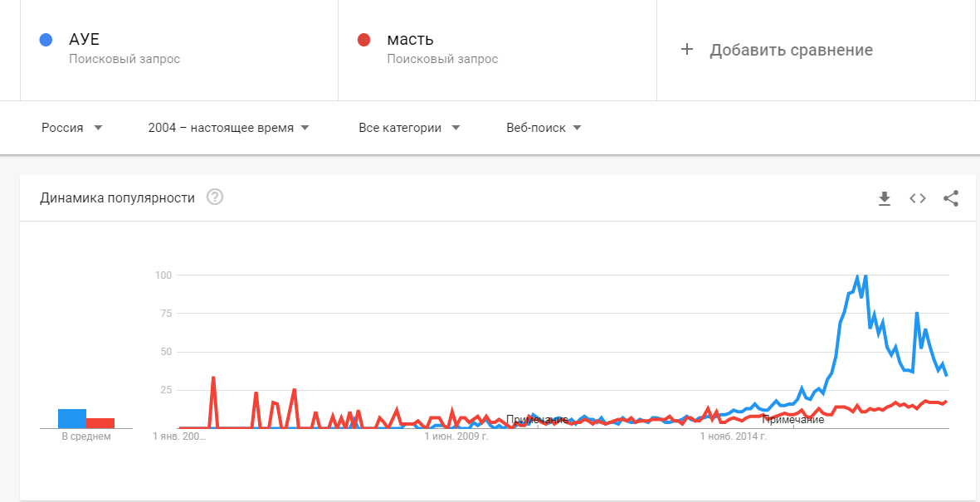The image size is (980, 502).
Task: Click the plus icon to add comparison
Action: coord(687,50)
